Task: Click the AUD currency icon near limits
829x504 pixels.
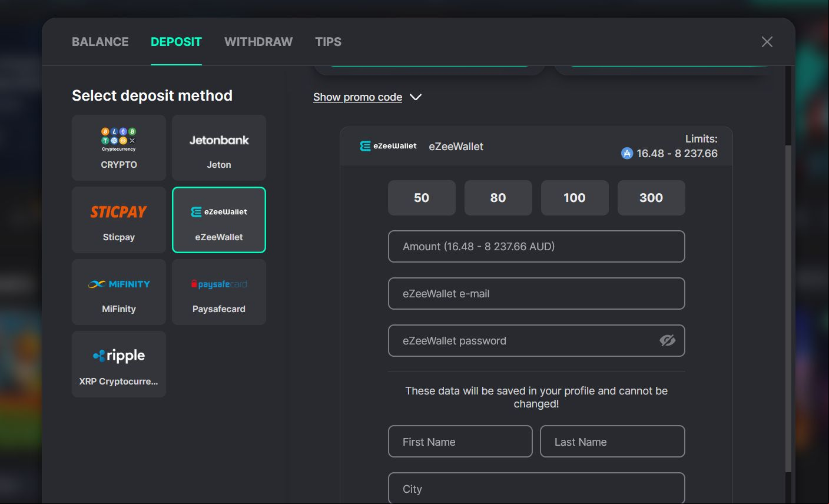Action: (x=627, y=154)
